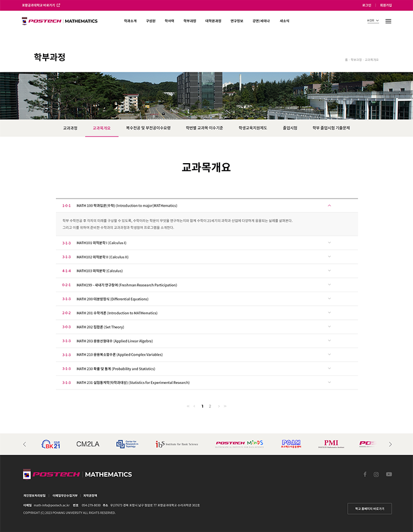Screen dimensions: 413x532
Task: Open the footer Facebook icon
Action: pyautogui.click(x=365, y=474)
